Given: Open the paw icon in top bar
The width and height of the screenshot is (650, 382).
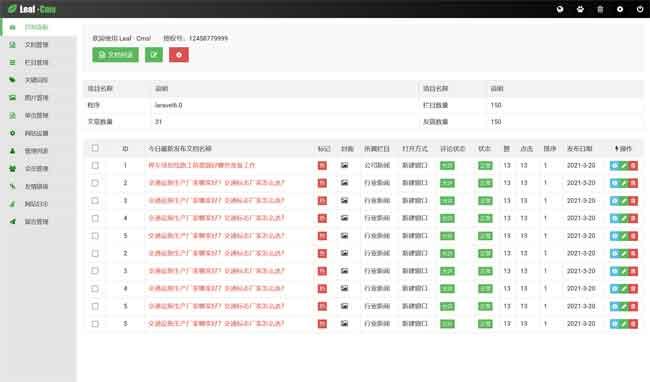Looking at the screenshot, I should tap(580, 9).
